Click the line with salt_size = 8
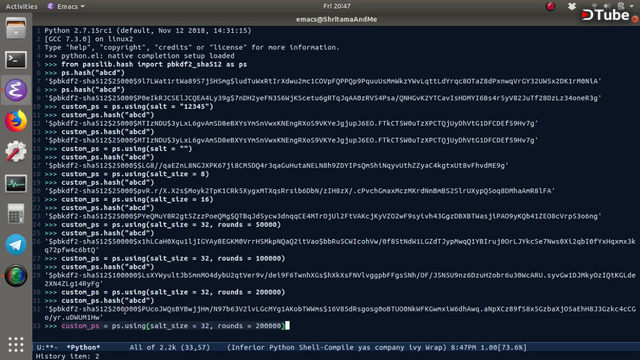640x360 pixels. point(127,174)
